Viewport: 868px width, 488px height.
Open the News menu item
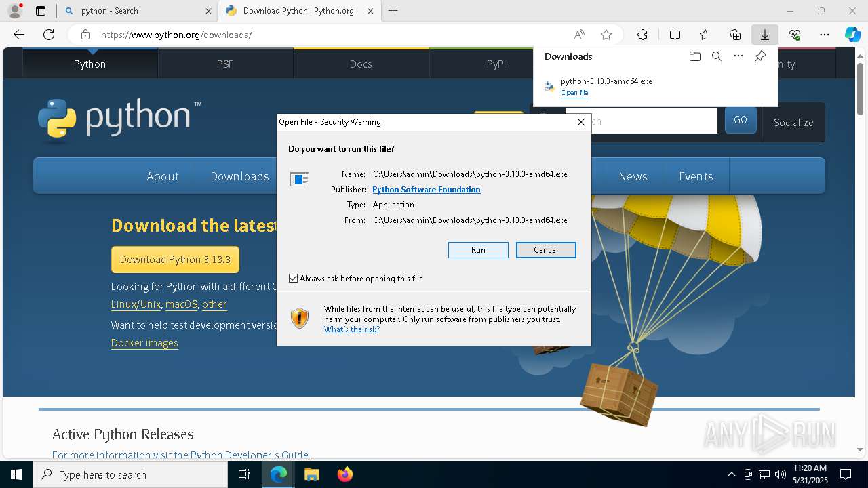coord(633,176)
